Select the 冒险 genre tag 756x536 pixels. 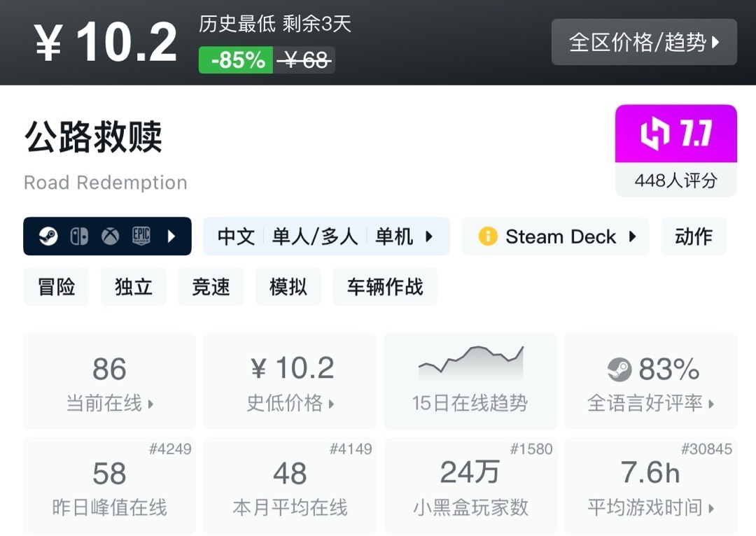pos(56,287)
